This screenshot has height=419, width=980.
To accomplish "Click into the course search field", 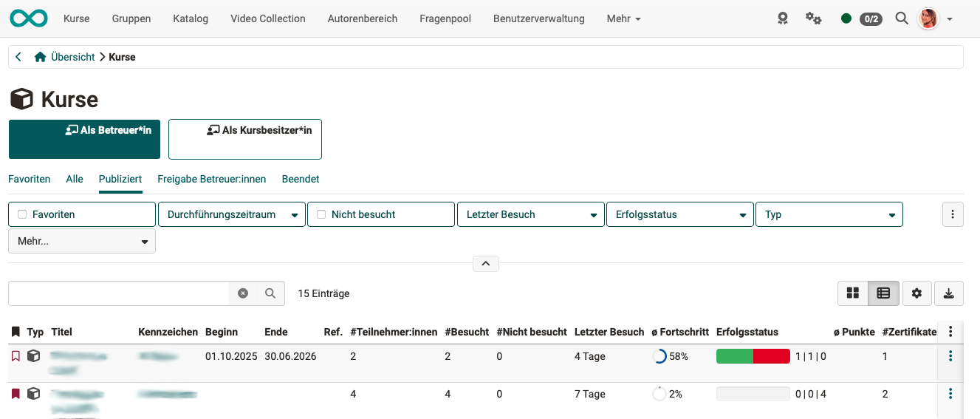I will (118, 293).
